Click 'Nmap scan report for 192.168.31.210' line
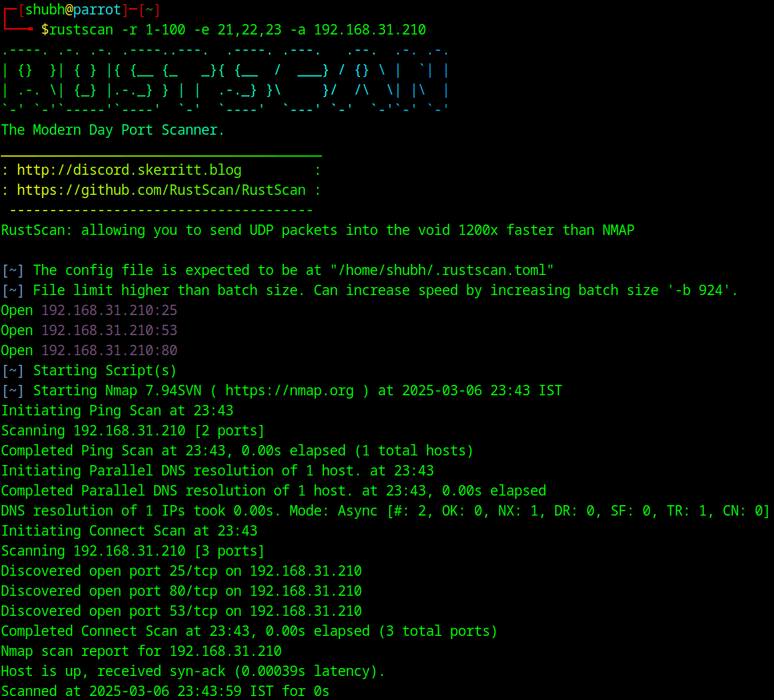Screen dimensions: 774x700 click(141, 652)
